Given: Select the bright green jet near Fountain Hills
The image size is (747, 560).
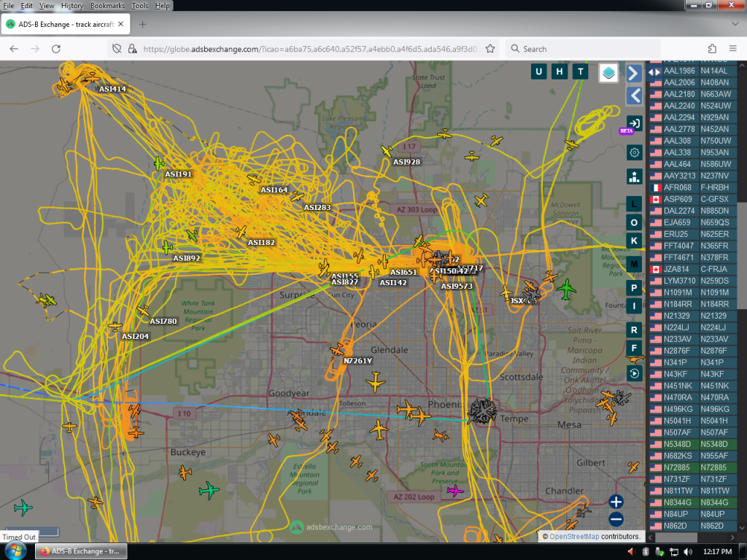Looking at the screenshot, I should pos(566,289).
